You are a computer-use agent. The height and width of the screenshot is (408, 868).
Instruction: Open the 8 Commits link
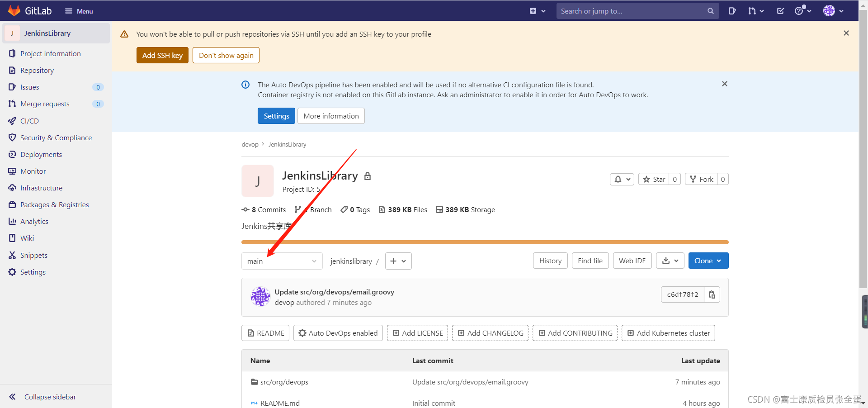tap(264, 209)
